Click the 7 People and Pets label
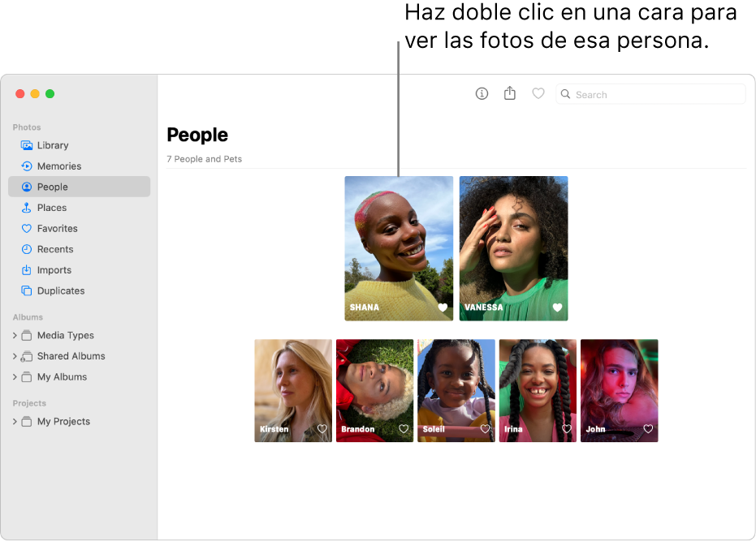 click(204, 159)
